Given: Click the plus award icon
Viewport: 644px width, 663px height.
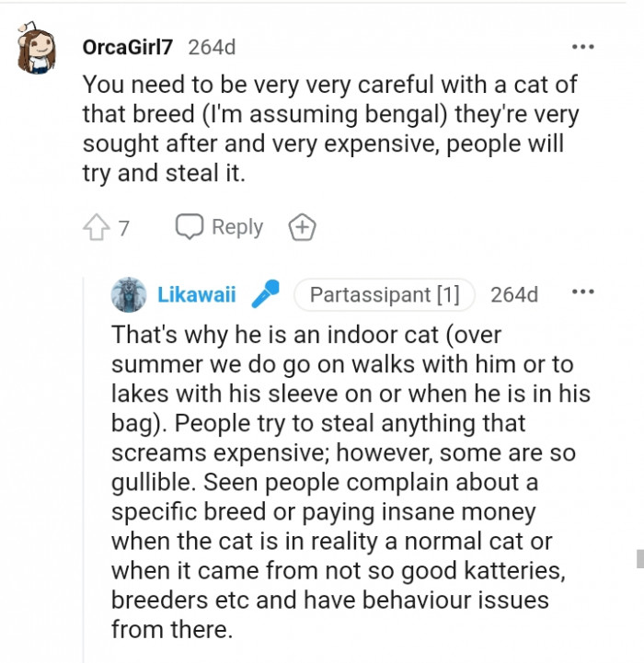Looking at the screenshot, I should point(302,227).
